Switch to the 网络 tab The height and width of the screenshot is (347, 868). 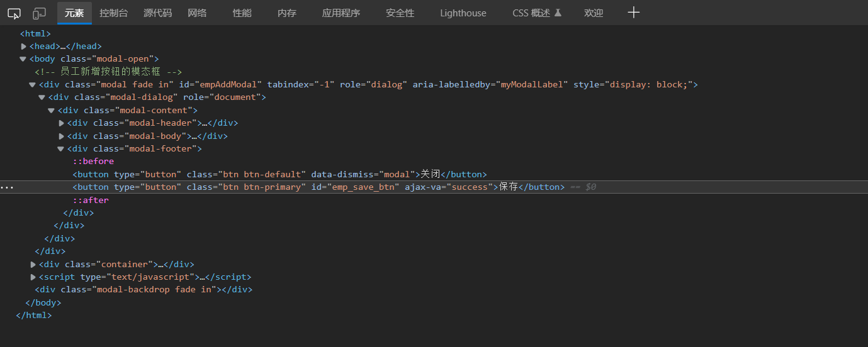point(197,13)
